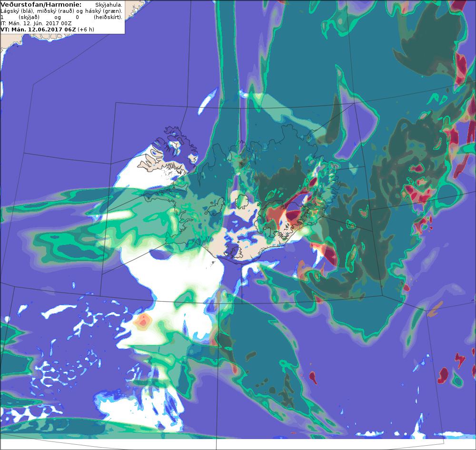This screenshot has width=476, height=450.
Task: Click the "Veðurstofan/Harmonie:" title text
Action: pyautogui.click(x=41, y=5)
